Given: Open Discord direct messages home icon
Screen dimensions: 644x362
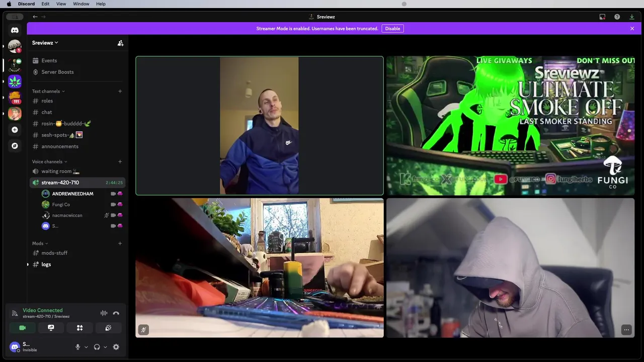Looking at the screenshot, I should click(15, 30).
